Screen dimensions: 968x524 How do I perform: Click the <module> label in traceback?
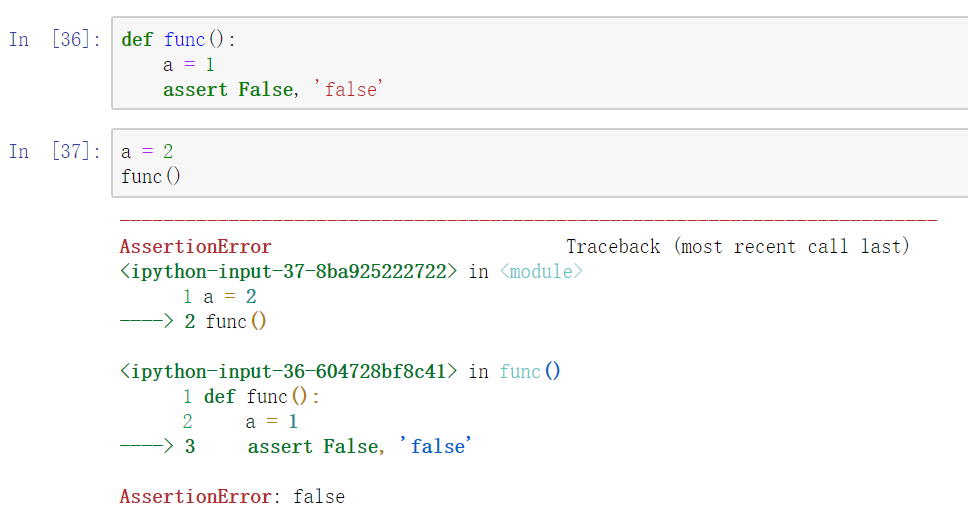tap(541, 272)
